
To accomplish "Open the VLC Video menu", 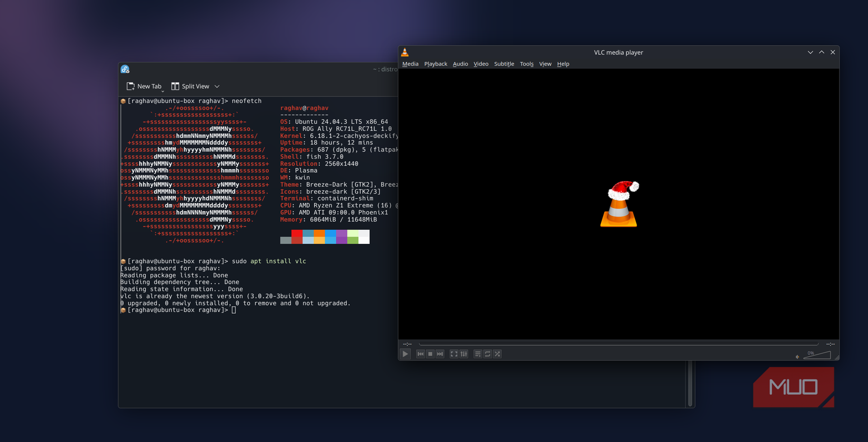I will (x=481, y=64).
